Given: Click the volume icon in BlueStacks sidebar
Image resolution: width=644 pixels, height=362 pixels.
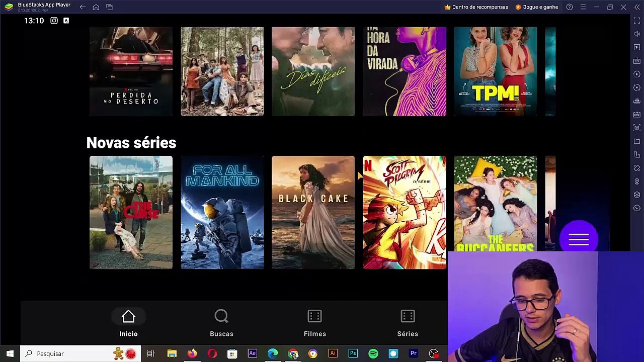Looking at the screenshot, I should [637, 34].
